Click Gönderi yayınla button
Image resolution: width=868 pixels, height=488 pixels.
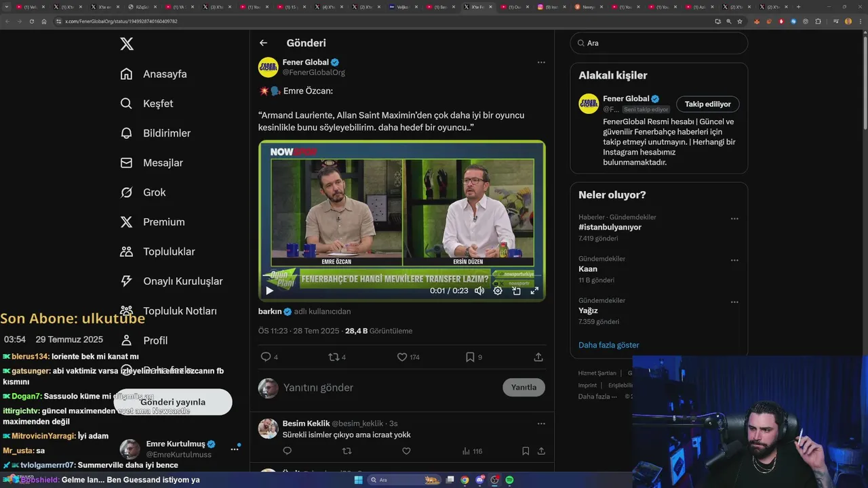point(173,402)
